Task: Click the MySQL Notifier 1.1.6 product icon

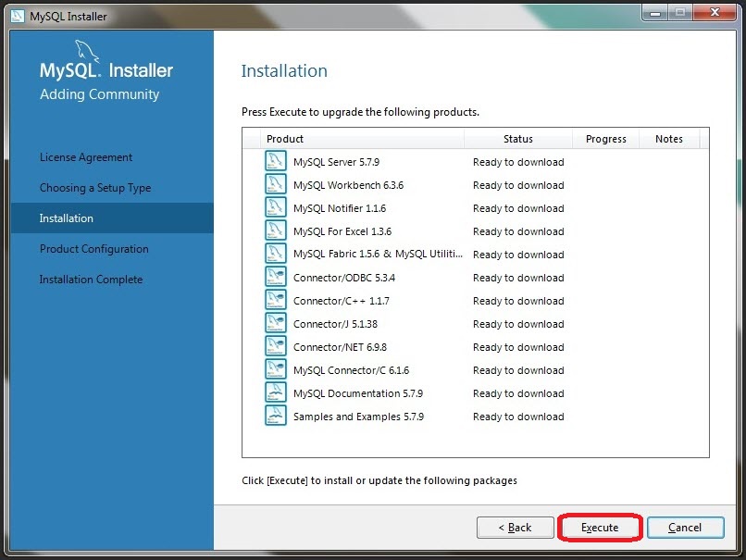Action: coord(276,207)
